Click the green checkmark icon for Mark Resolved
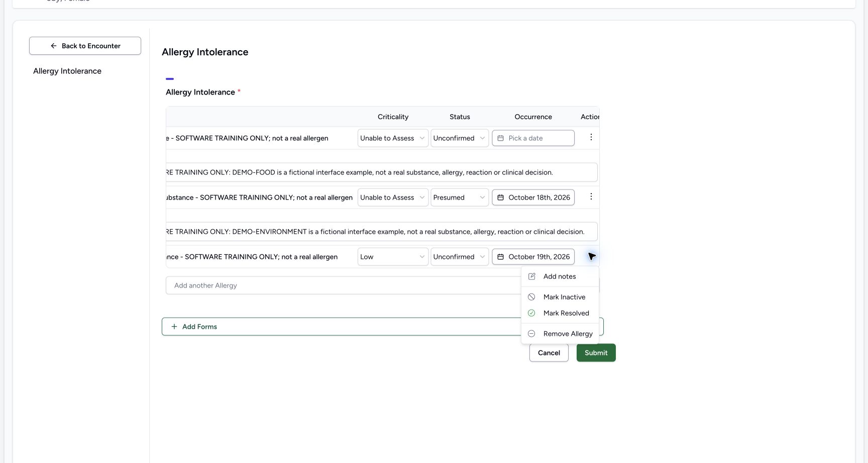Viewport: 868px width, 463px height. tap(531, 313)
